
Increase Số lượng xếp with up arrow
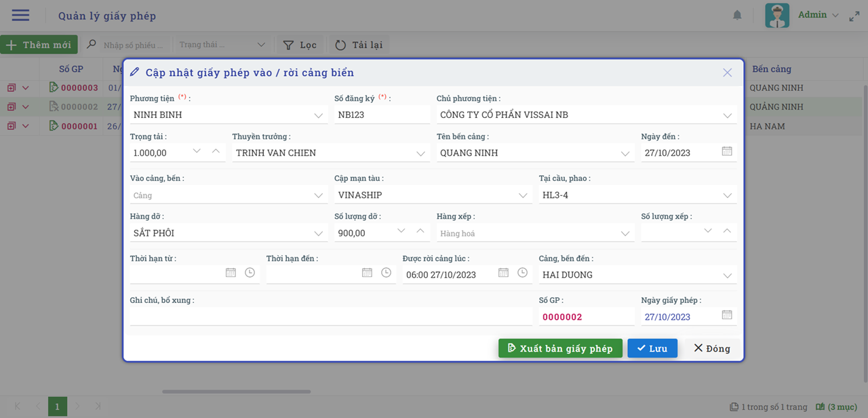727,231
